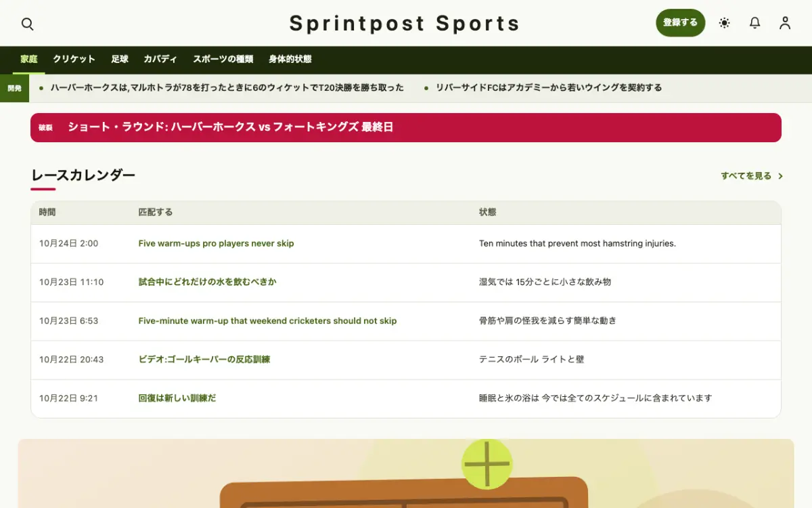Open ticker headline about ハーバーホークス T20決勝
This screenshot has height=508, width=812.
coord(227,88)
